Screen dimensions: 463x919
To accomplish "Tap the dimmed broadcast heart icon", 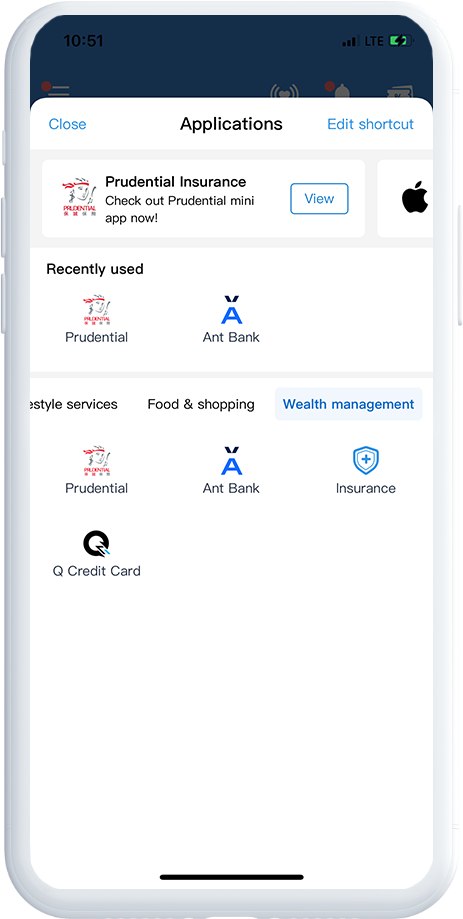I will [x=284, y=91].
